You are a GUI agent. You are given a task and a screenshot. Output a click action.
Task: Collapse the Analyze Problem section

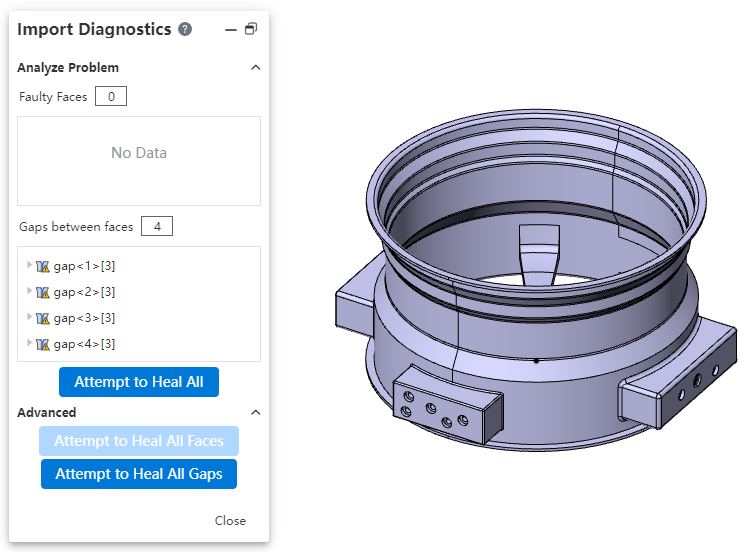(x=255, y=68)
